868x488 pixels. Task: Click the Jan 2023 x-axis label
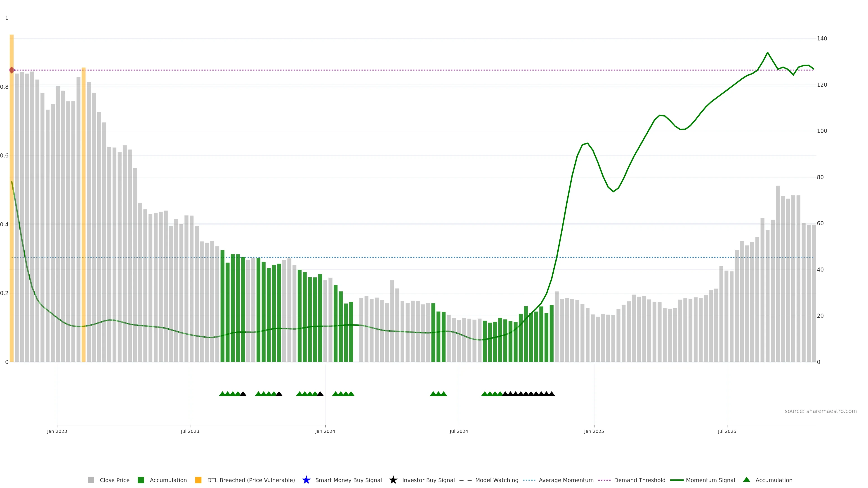(x=57, y=431)
